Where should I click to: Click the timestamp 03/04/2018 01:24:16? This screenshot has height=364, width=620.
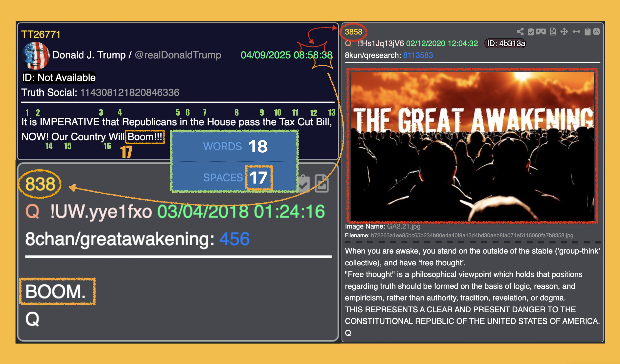tap(241, 211)
